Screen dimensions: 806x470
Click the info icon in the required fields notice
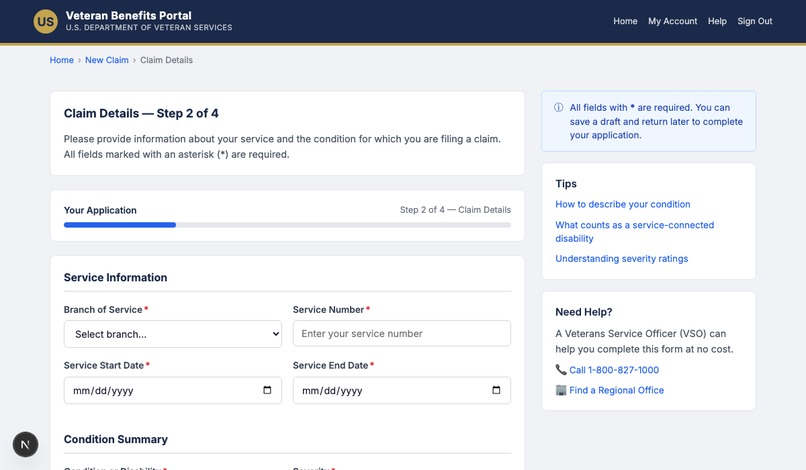tap(558, 107)
